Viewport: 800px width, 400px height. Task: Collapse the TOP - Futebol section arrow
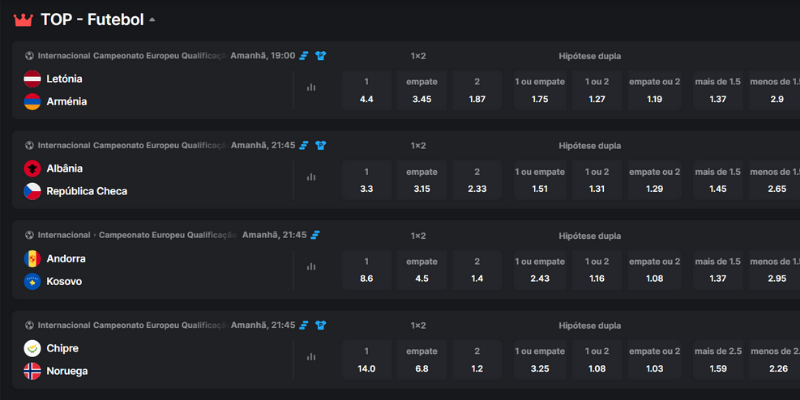[151, 20]
